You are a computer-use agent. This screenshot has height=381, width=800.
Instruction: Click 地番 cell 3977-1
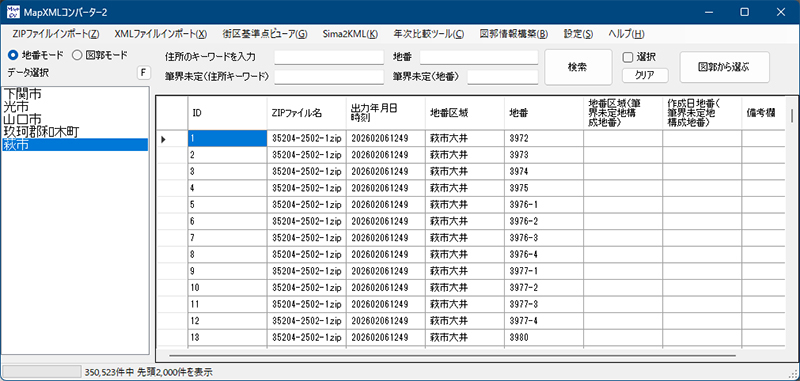click(544, 271)
